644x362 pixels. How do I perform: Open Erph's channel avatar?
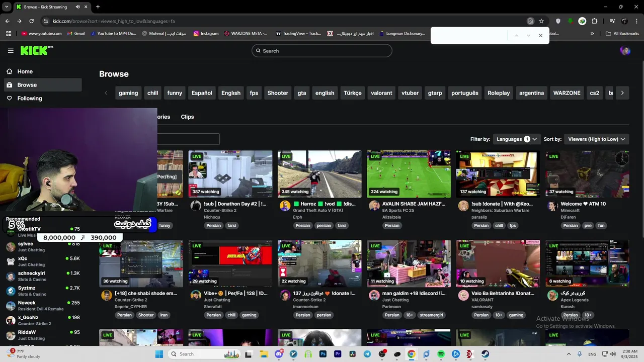285,206
